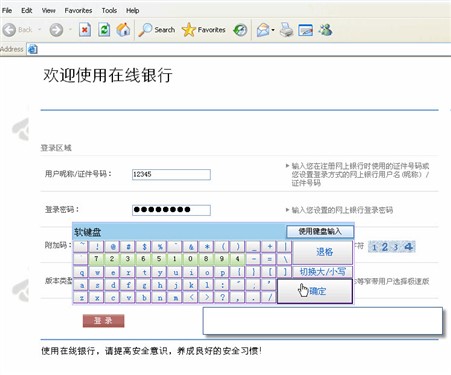Click the soft keyboard @ key

pos(113,247)
